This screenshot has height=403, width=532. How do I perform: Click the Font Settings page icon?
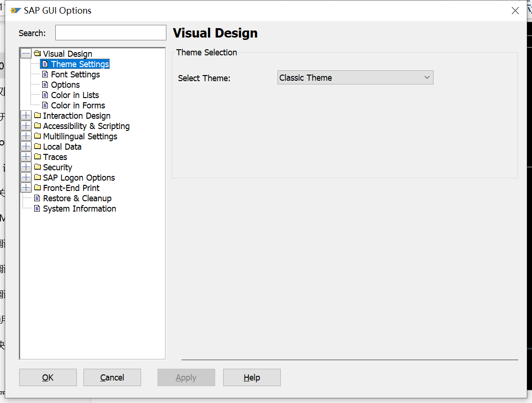(x=45, y=74)
